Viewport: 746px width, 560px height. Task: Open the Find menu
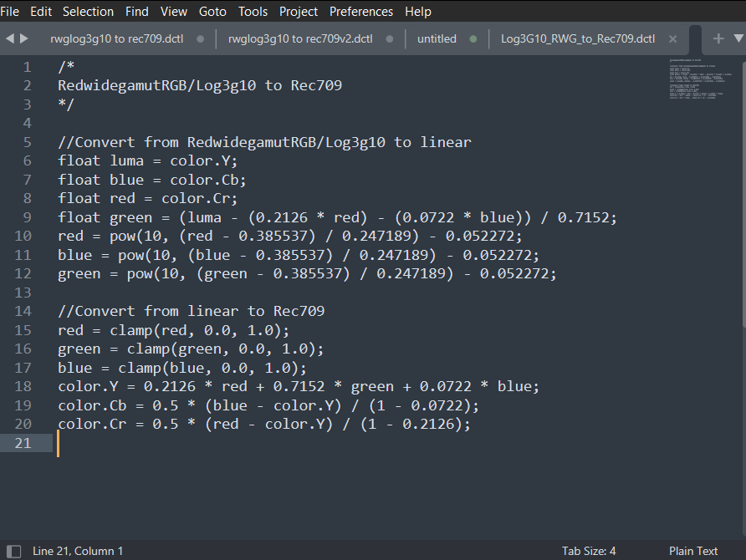tap(137, 12)
